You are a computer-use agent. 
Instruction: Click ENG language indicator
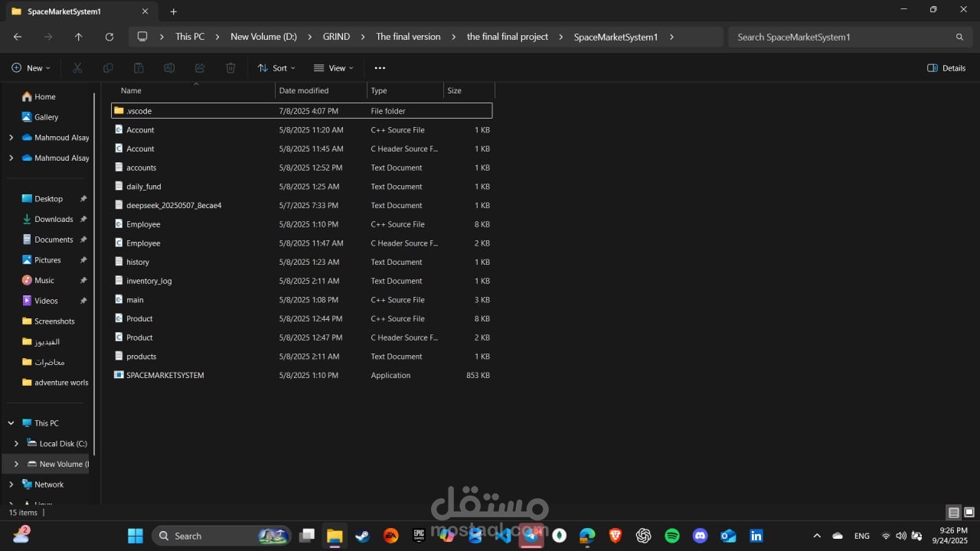tap(861, 536)
